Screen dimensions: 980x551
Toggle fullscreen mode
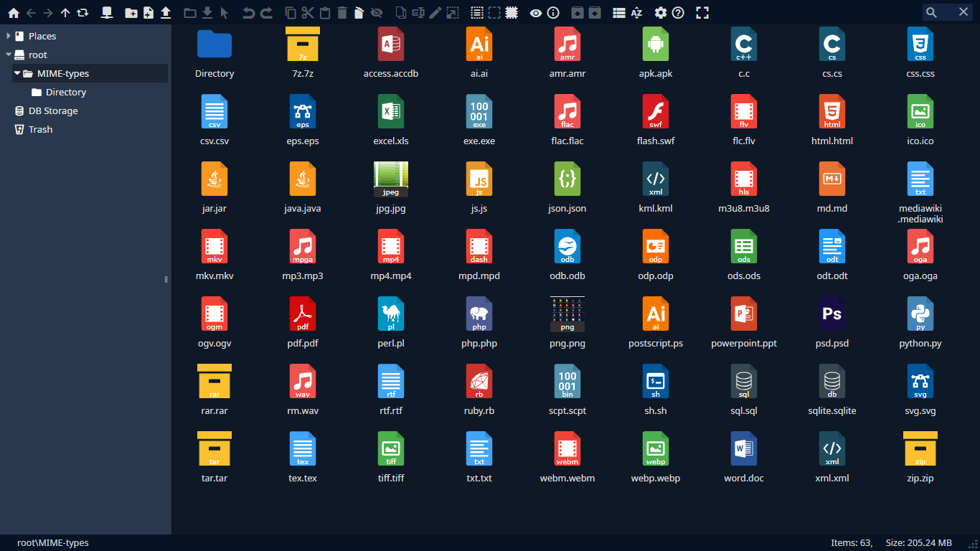click(x=702, y=13)
